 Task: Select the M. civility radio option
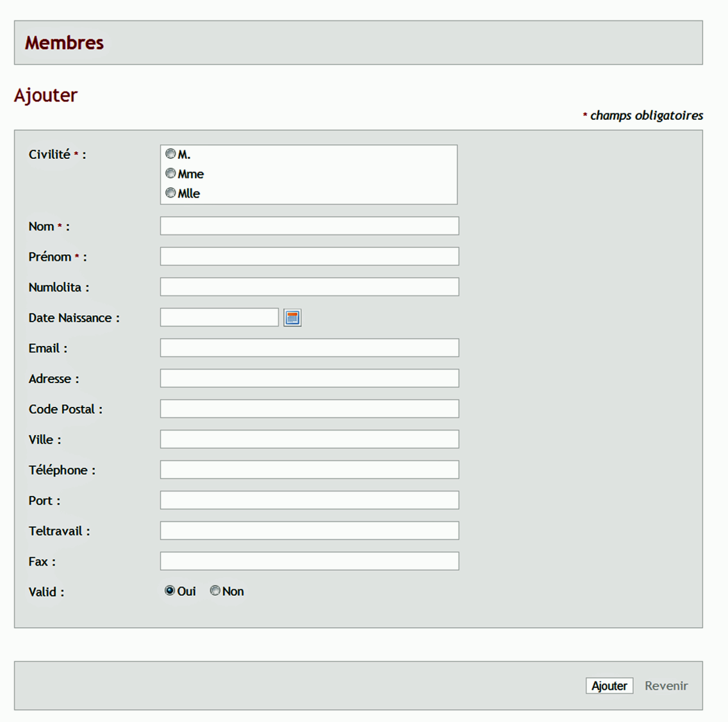(170, 154)
